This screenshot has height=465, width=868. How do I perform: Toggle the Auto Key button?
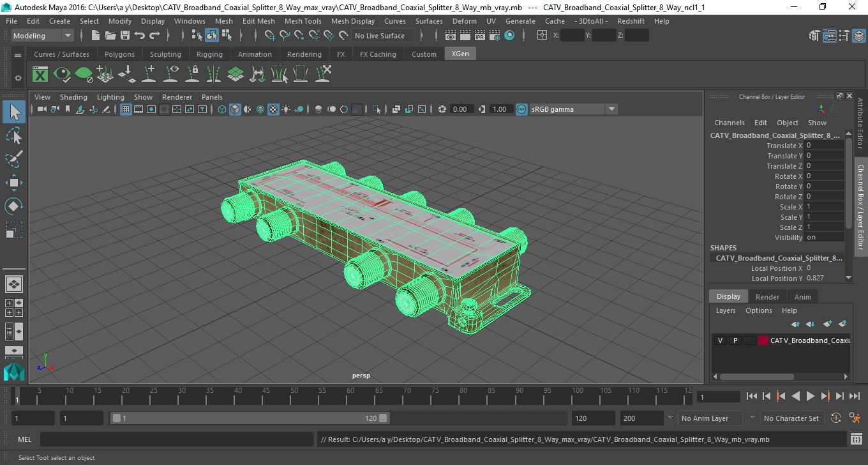click(x=837, y=418)
